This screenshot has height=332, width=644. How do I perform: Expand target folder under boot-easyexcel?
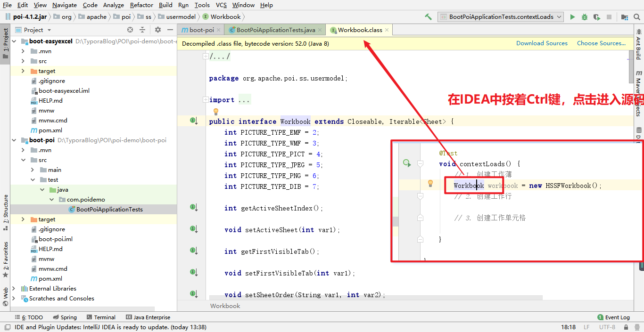[23, 71]
